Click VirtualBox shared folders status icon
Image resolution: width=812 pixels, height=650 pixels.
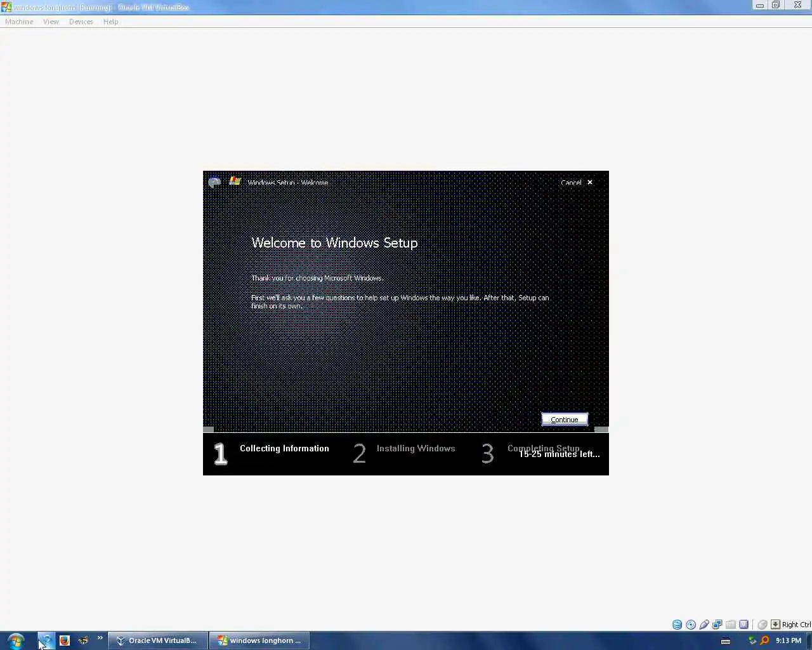[731, 625]
